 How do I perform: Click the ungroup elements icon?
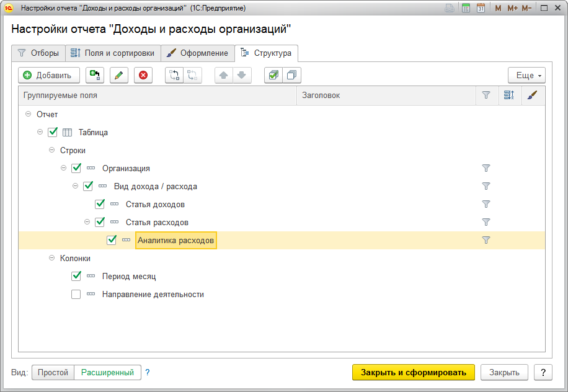click(192, 75)
